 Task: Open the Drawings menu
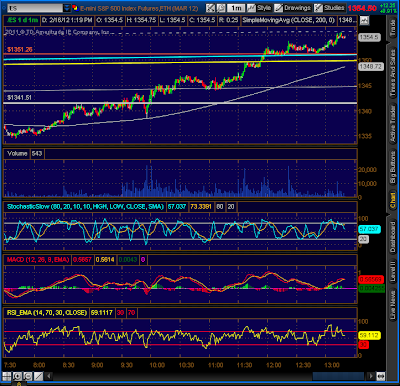click(293, 8)
